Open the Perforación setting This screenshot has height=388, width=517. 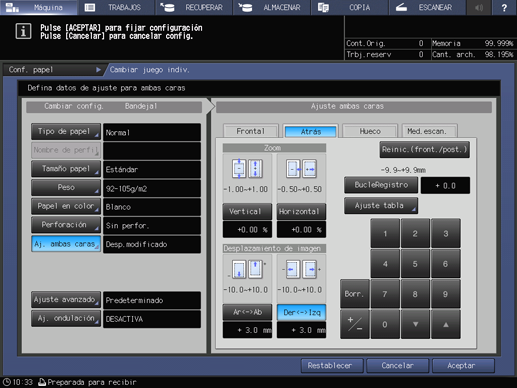(66, 225)
